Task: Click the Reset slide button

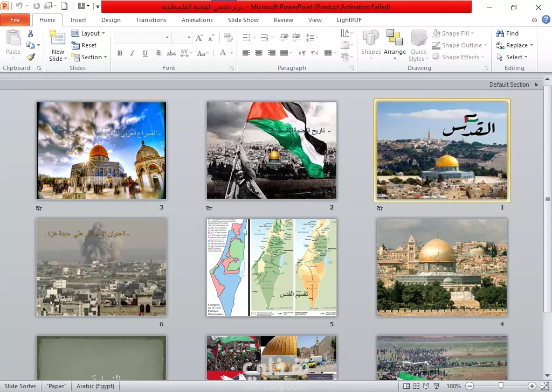Action: 84,45
